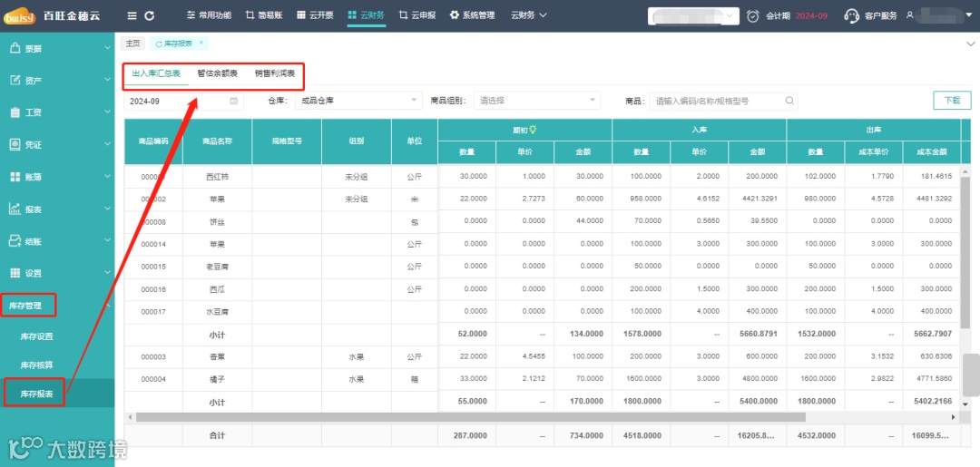Click the 商品名称 column header
This screenshot has width=980, height=467.
218,141
